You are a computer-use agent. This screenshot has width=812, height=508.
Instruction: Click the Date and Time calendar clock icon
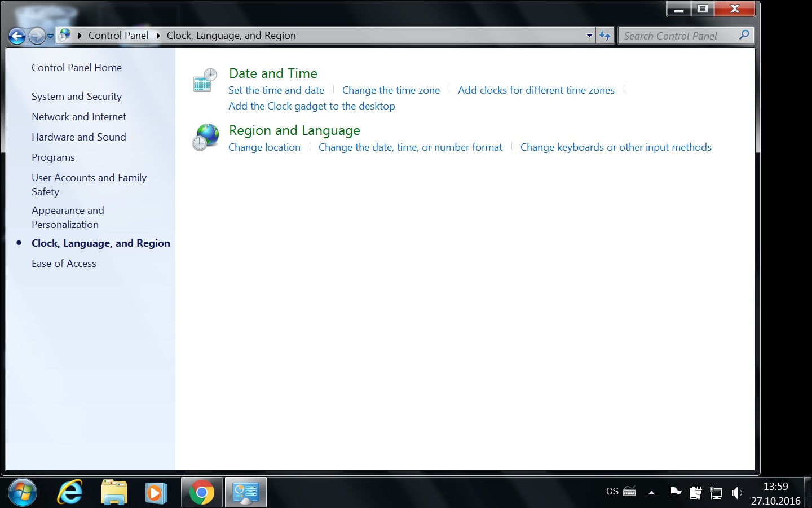click(205, 81)
